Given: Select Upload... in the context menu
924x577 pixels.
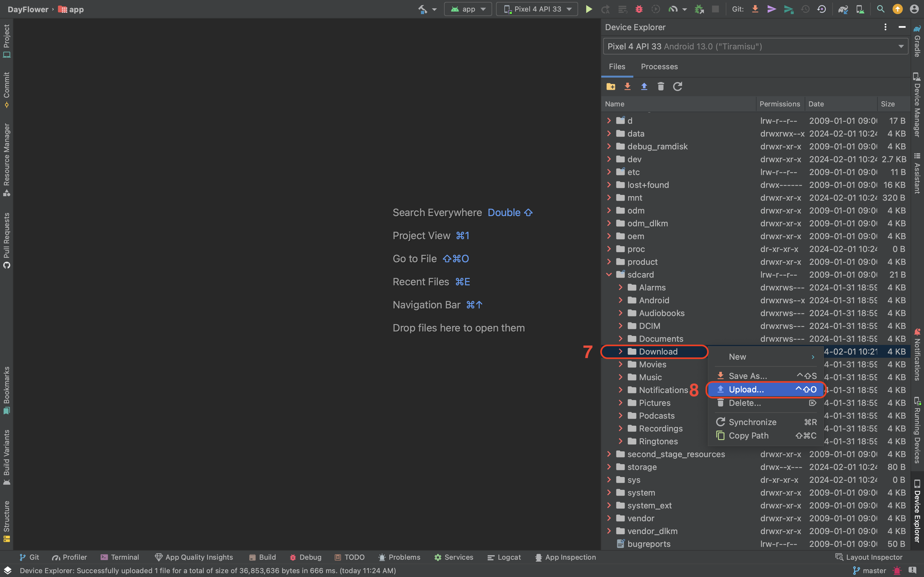Looking at the screenshot, I should 746,389.
